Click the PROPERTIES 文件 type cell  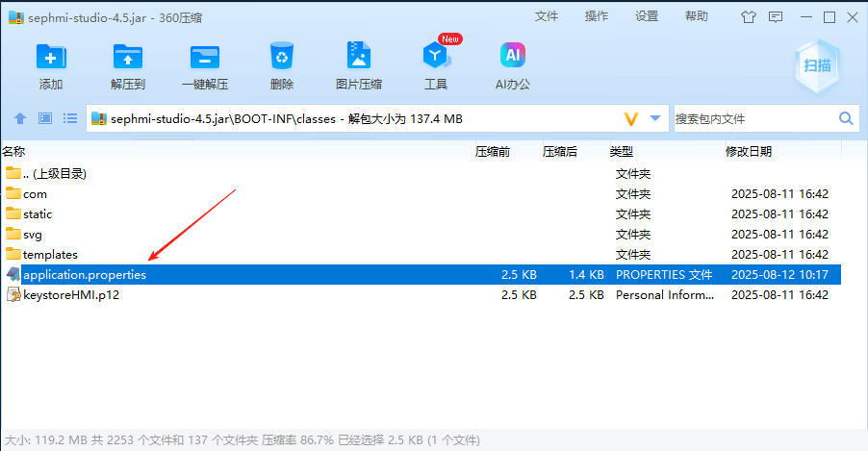click(664, 274)
